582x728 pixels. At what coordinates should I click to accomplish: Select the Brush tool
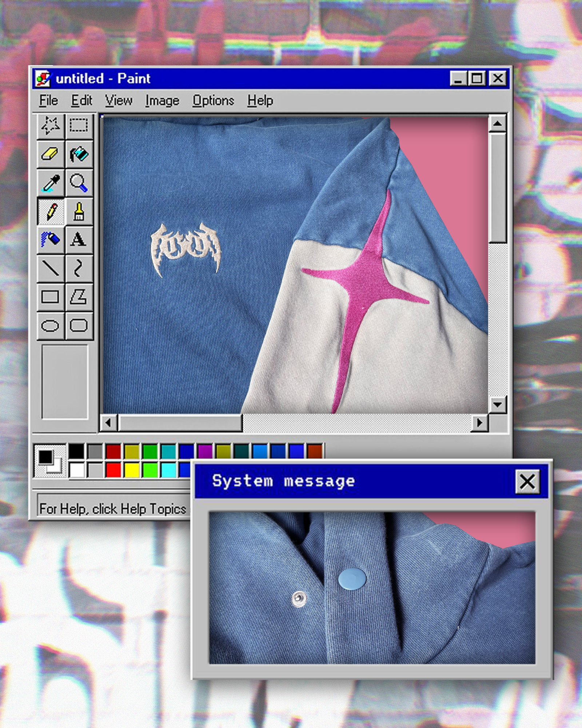coord(80,211)
